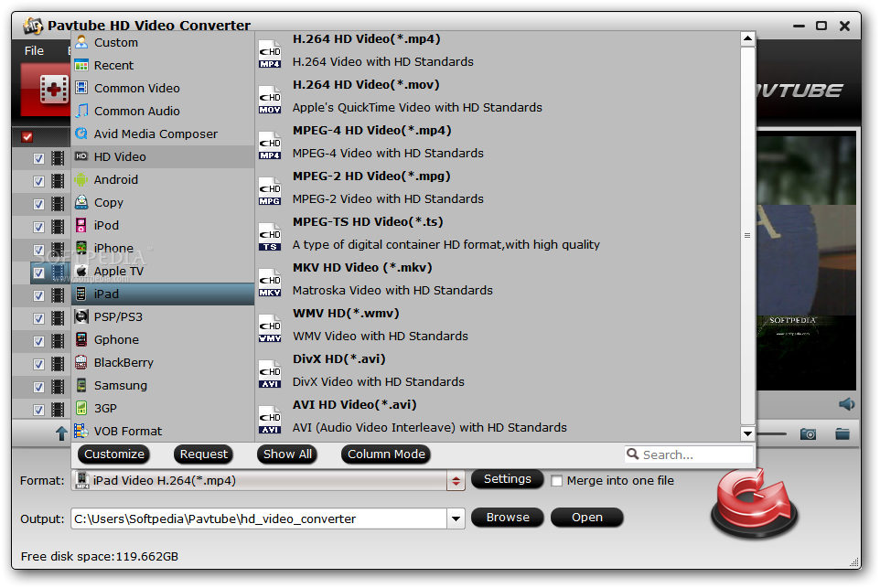880x588 pixels.
Task: Click the BlackBerry category icon
Action: (81, 362)
